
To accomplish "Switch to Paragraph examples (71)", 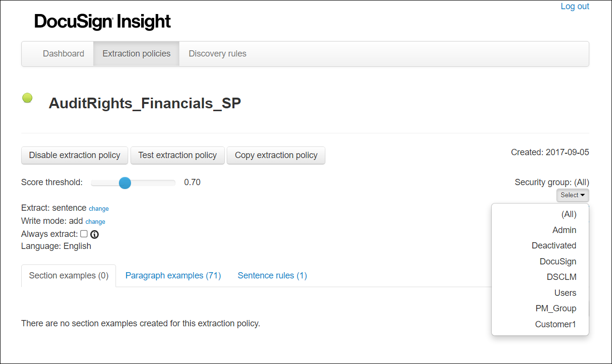I will click(x=173, y=275).
